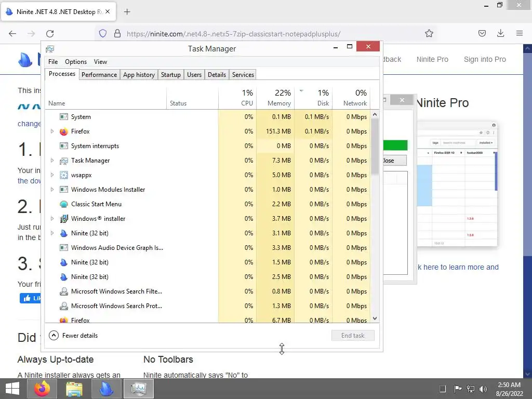Open Firefox downloads panel
The image size is (532, 399).
click(500, 33)
